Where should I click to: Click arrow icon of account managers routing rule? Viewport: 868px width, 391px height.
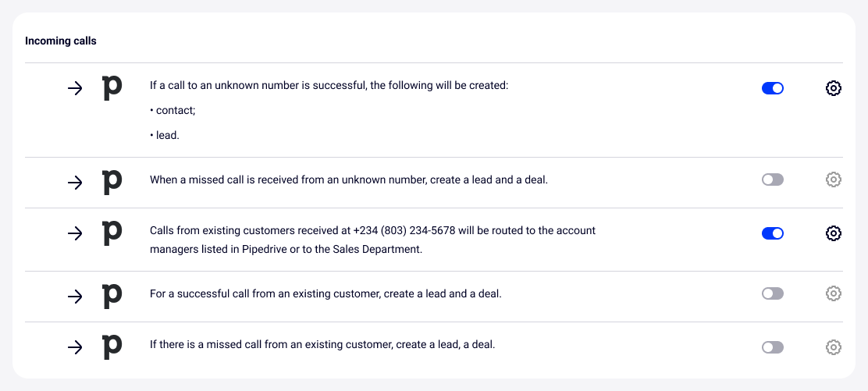click(x=75, y=233)
